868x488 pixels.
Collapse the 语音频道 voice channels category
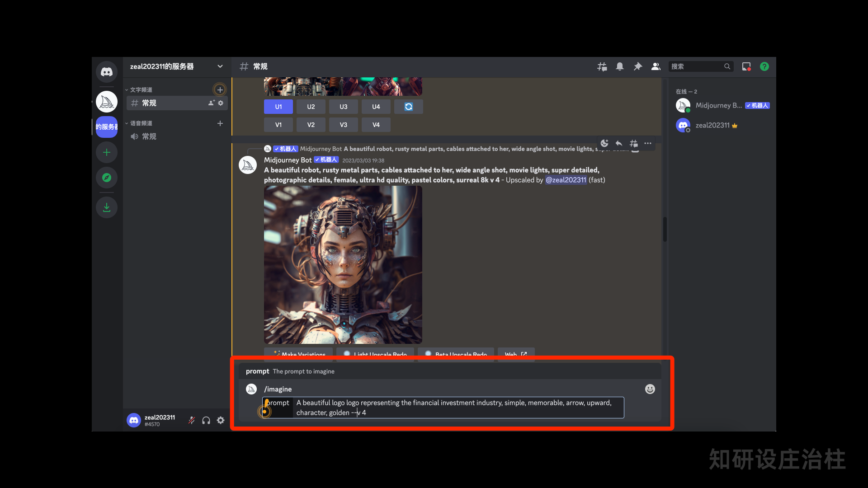141,123
